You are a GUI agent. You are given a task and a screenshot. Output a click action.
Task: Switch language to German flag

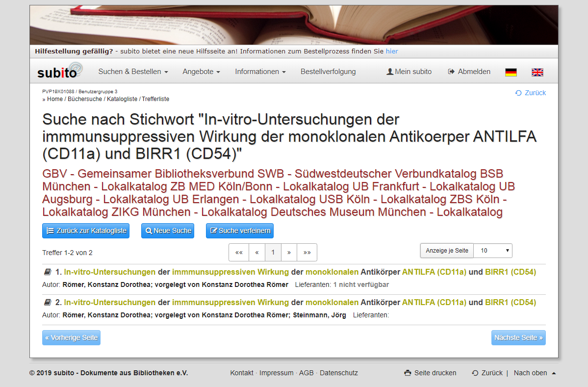coord(511,73)
